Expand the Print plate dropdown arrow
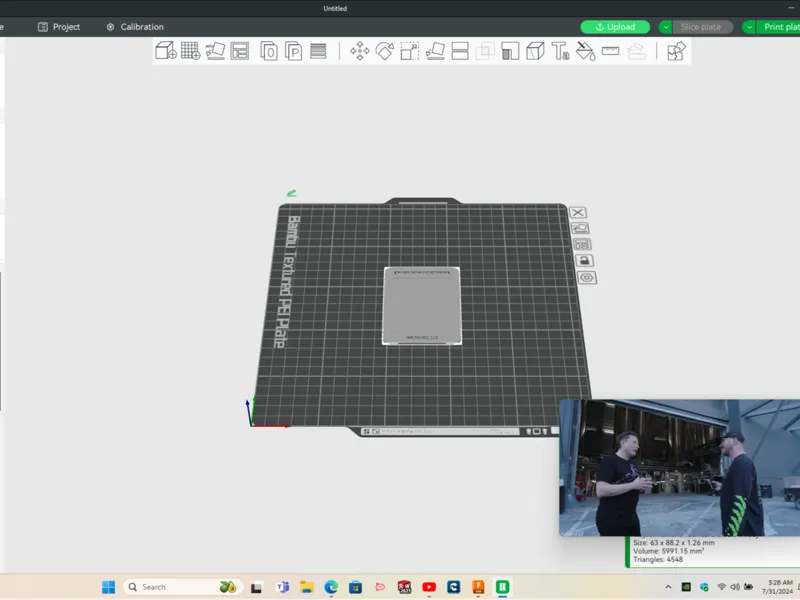The image size is (800, 600). pos(749,27)
